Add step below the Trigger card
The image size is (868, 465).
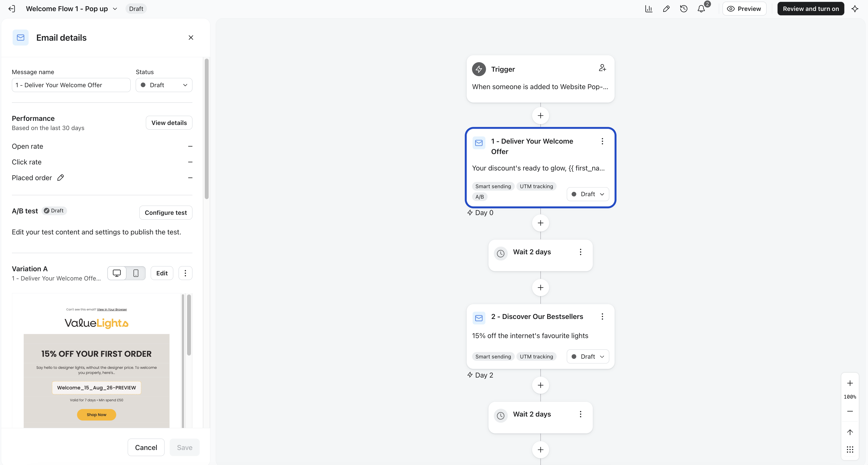[540, 116]
